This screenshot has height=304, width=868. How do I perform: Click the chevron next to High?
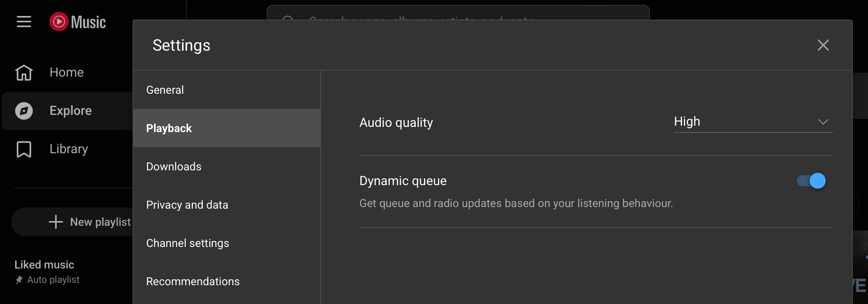click(823, 122)
